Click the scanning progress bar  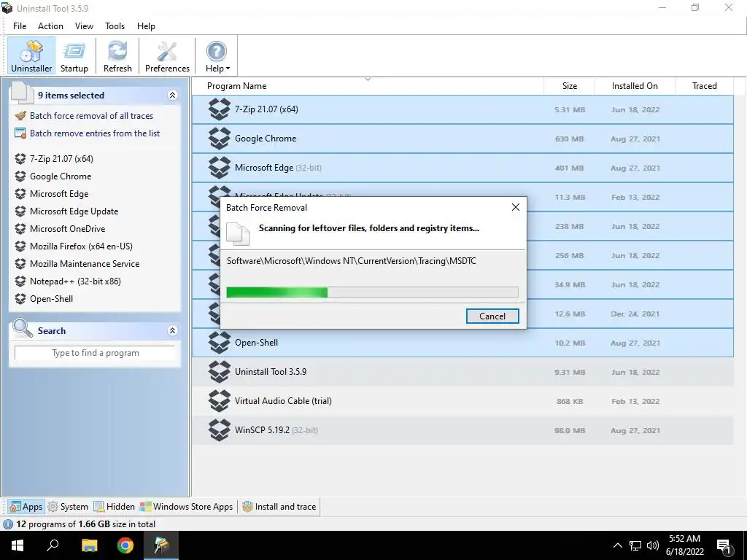372,292
